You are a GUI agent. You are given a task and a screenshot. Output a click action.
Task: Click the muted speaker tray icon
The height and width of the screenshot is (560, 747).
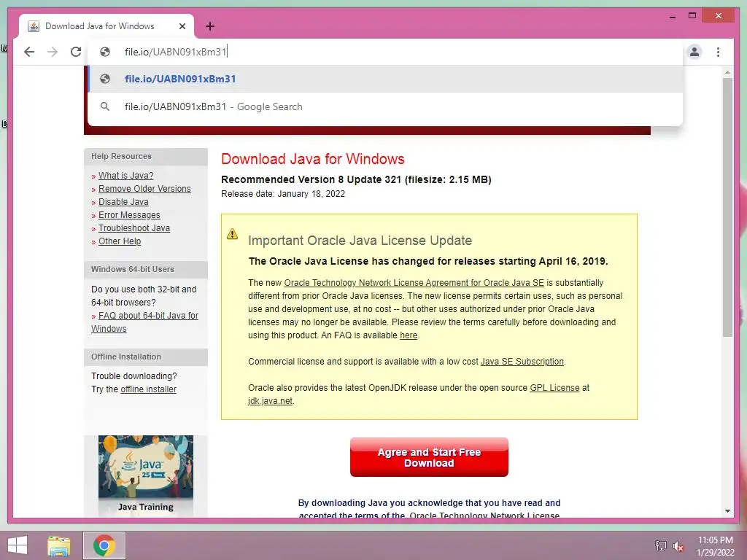click(x=678, y=546)
